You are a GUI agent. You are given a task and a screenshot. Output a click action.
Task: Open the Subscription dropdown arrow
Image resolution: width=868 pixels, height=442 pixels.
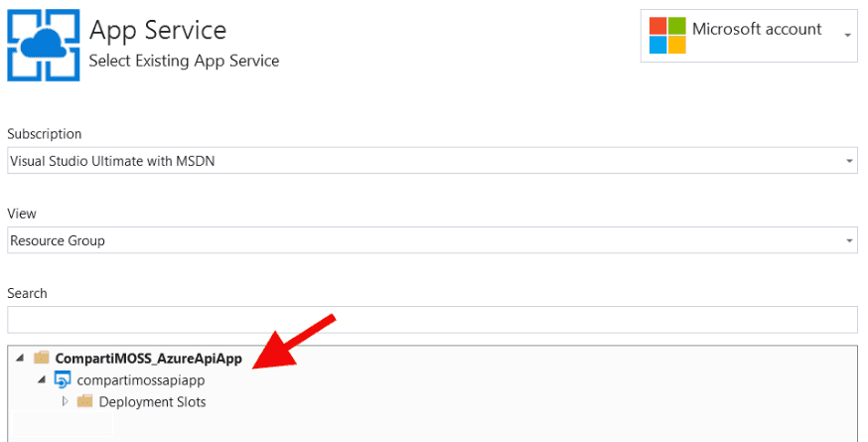(x=849, y=161)
